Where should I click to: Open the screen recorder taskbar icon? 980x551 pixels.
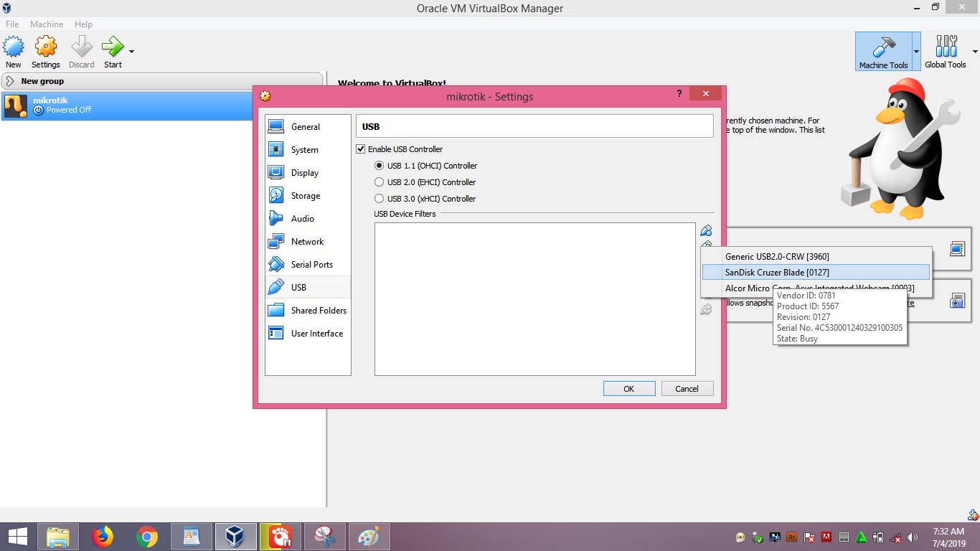tap(280, 537)
